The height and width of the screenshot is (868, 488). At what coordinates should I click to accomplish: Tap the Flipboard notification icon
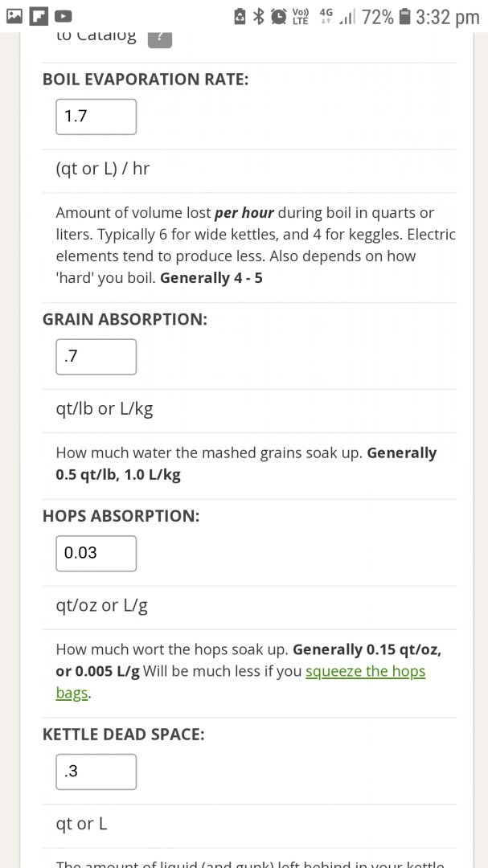[38, 15]
